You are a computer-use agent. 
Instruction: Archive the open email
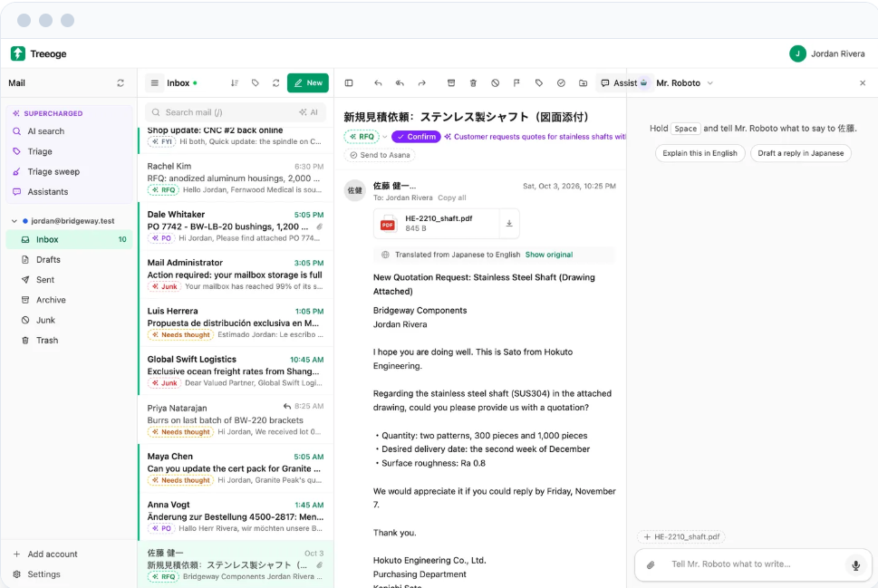pyautogui.click(x=451, y=82)
